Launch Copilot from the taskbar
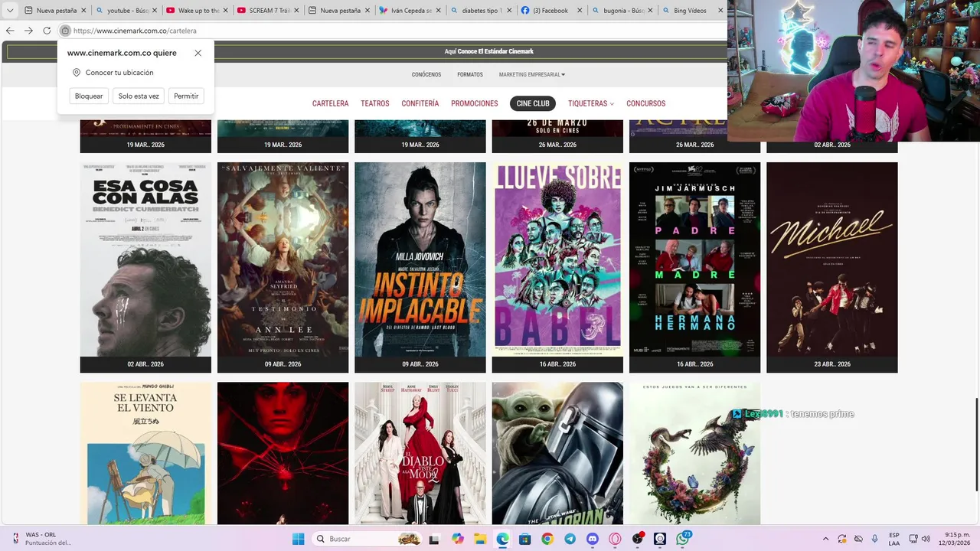 pos(458,539)
